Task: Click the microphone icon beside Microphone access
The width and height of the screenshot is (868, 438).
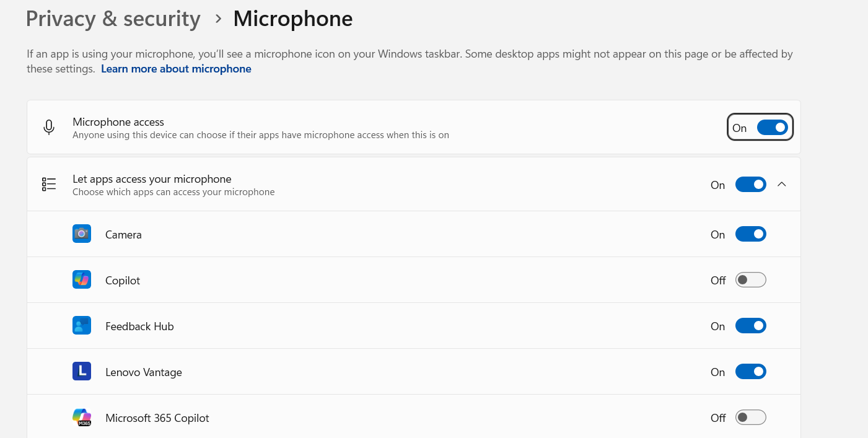Action: [49, 128]
